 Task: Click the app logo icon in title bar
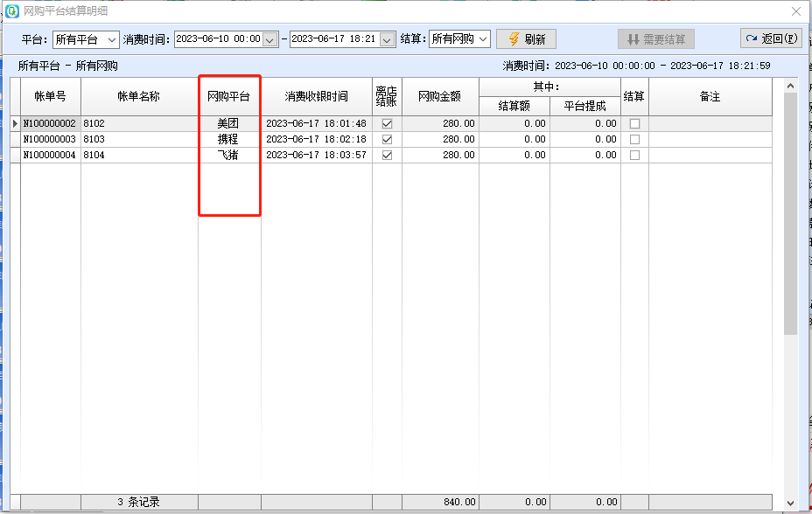tap(12, 10)
